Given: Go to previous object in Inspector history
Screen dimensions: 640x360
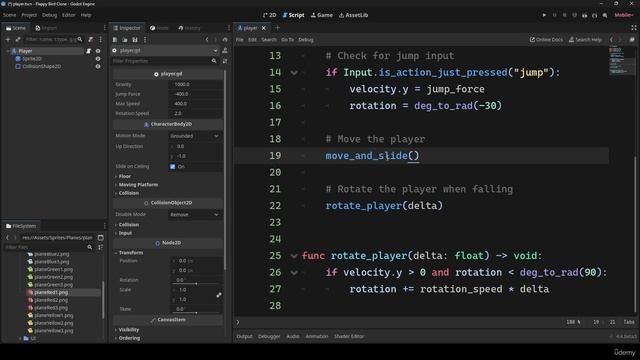Looking at the screenshot, I should point(207,40).
